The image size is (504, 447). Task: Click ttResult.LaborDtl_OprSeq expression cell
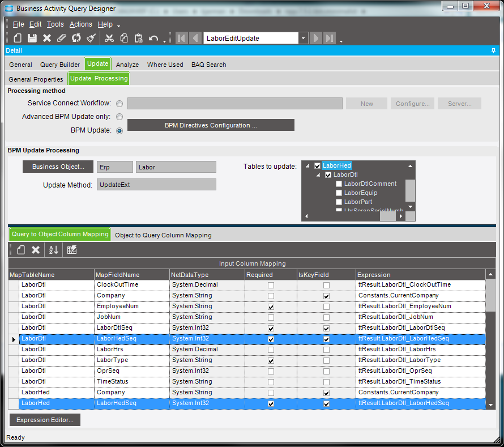[420, 371]
